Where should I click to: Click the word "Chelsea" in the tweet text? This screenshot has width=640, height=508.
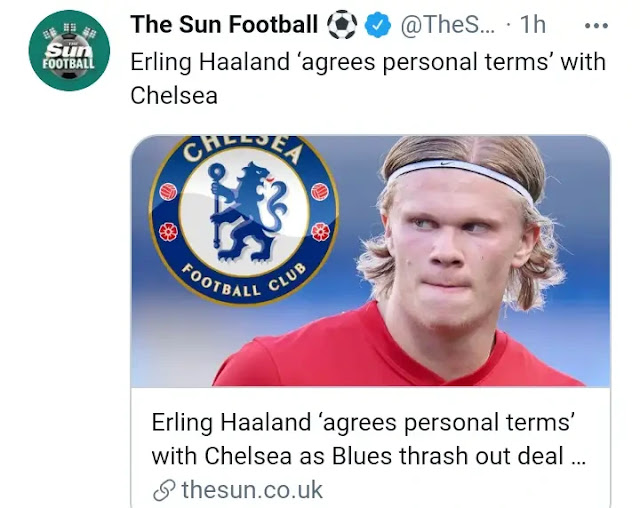click(x=174, y=96)
